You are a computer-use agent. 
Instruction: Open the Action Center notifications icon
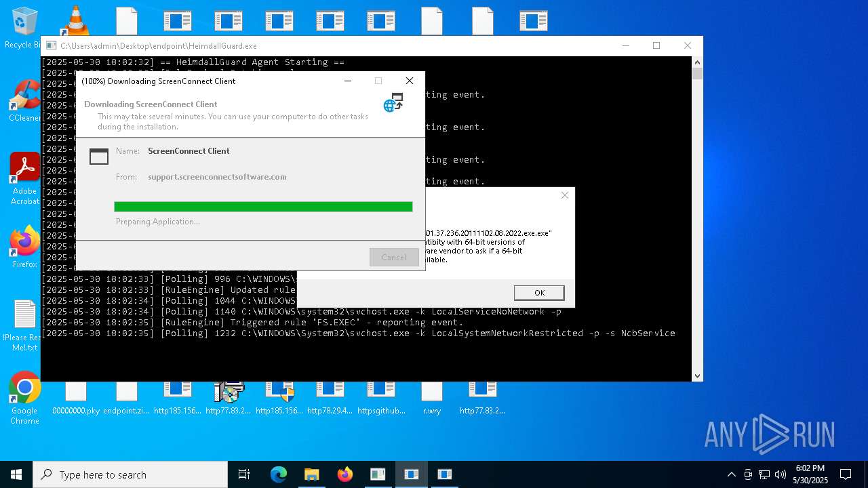pos(846,474)
